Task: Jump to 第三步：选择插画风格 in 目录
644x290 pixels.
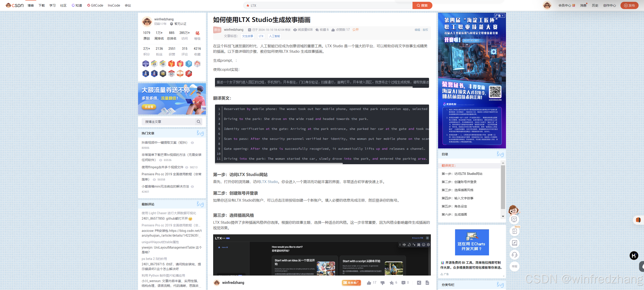Action: [457, 190]
